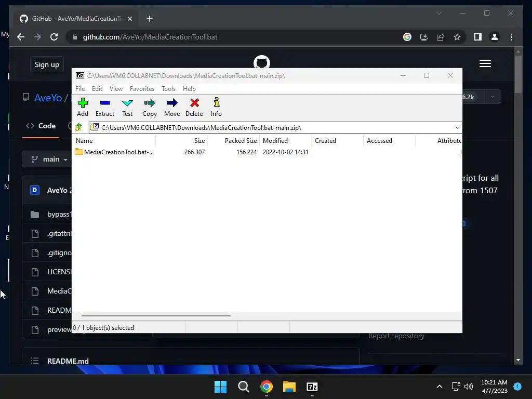Sort by the Size column header

click(x=182, y=140)
